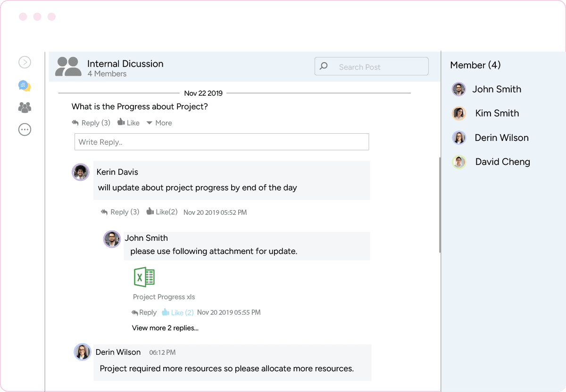Click the Write Reply input field
Image resolution: width=566 pixels, height=392 pixels.
(x=222, y=141)
